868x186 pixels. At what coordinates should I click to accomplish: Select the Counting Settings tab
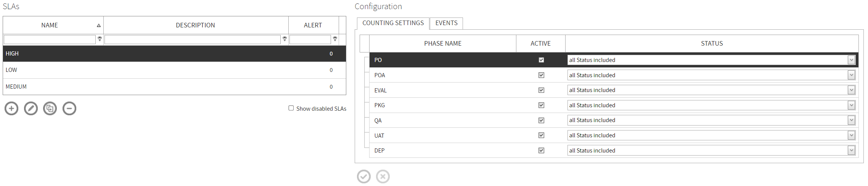click(393, 23)
